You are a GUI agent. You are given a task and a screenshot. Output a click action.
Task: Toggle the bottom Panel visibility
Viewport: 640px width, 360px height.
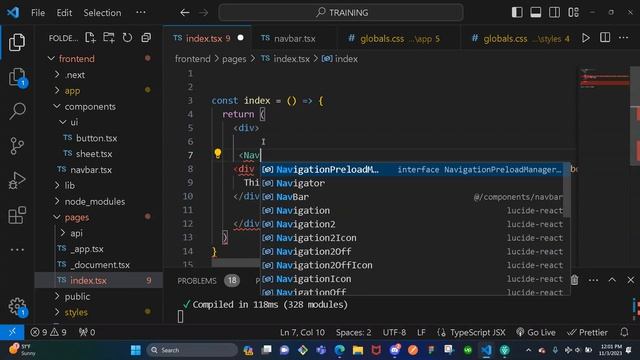click(x=536, y=13)
